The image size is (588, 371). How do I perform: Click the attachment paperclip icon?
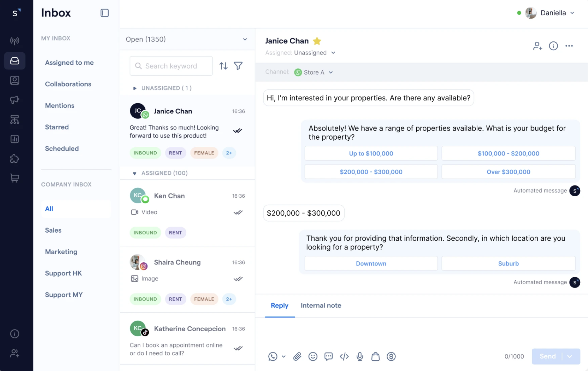[297, 356]
